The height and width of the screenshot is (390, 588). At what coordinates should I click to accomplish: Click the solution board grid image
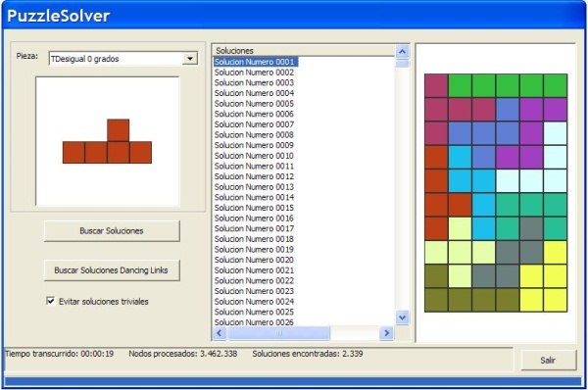(496, 193)
